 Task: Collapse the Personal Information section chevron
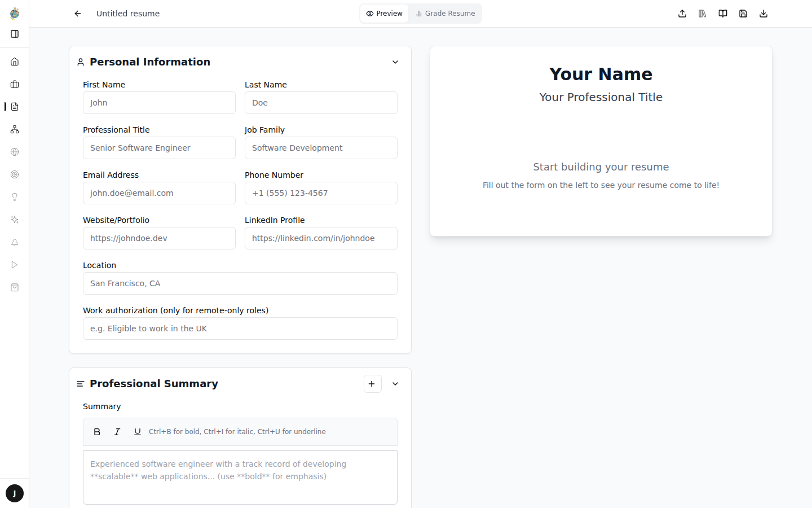tap(395, 62)
